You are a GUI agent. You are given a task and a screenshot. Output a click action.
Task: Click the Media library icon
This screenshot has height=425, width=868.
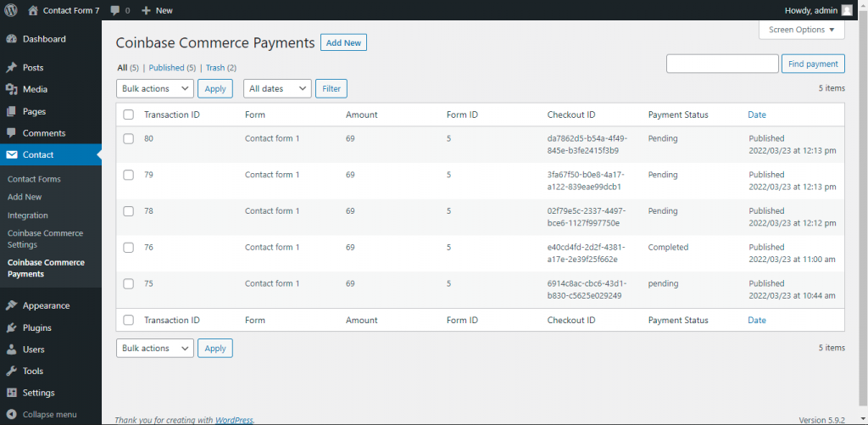coord(11,89)
